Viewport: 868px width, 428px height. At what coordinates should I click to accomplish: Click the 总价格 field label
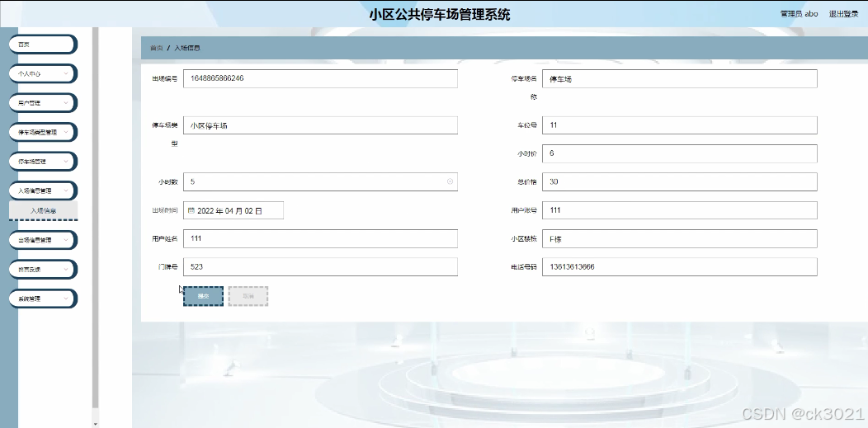coord(526,182)
